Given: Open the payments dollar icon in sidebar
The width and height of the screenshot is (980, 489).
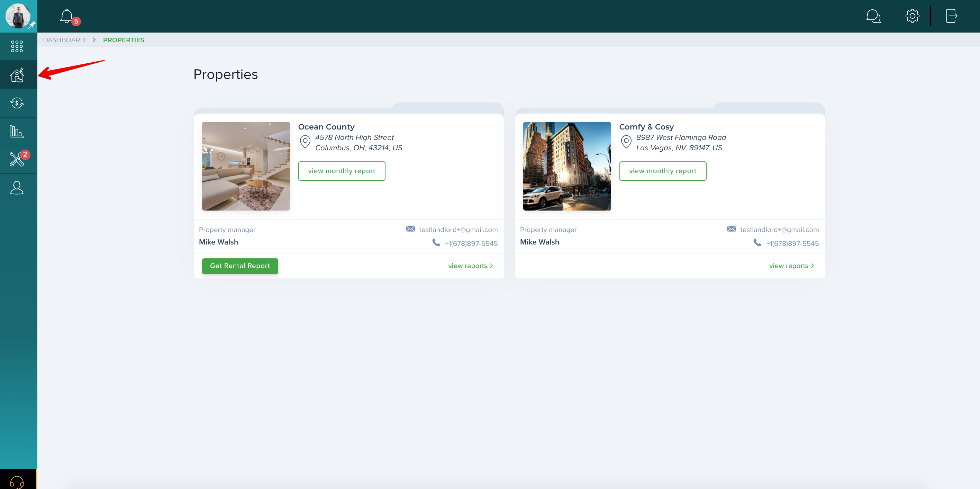Looking at the screenshot, I should (x=17, y=103).
